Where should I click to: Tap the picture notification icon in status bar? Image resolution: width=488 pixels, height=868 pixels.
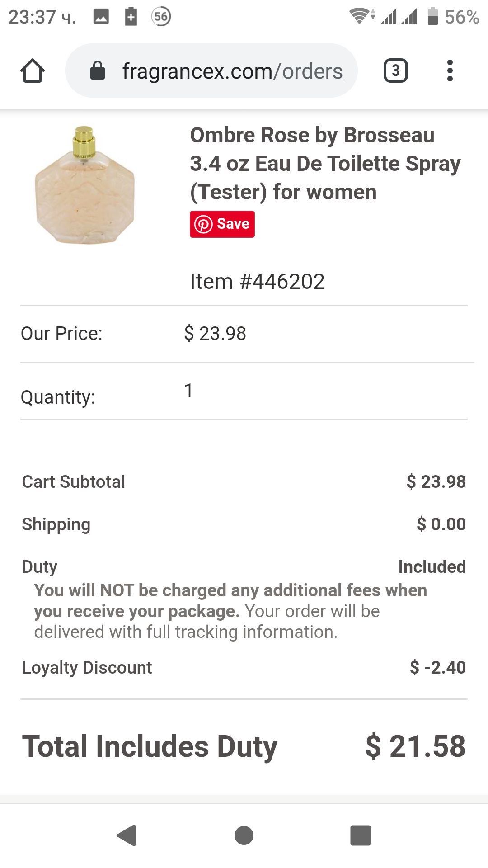(101, 17)
